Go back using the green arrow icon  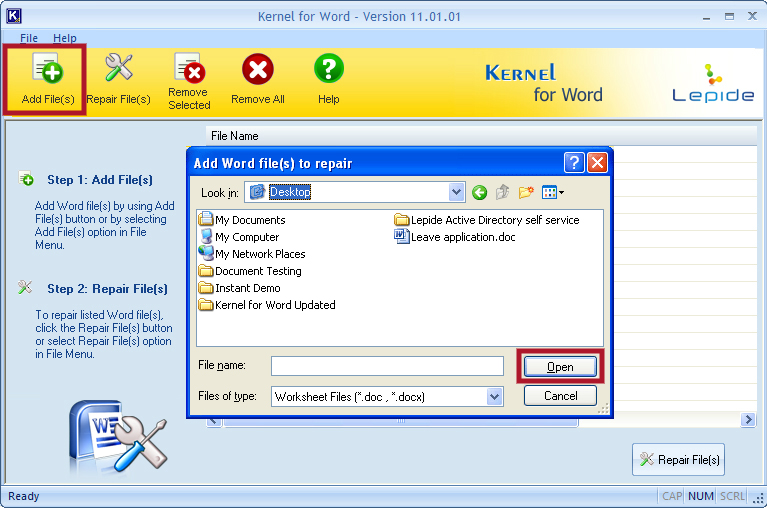[x=479, y=192]
